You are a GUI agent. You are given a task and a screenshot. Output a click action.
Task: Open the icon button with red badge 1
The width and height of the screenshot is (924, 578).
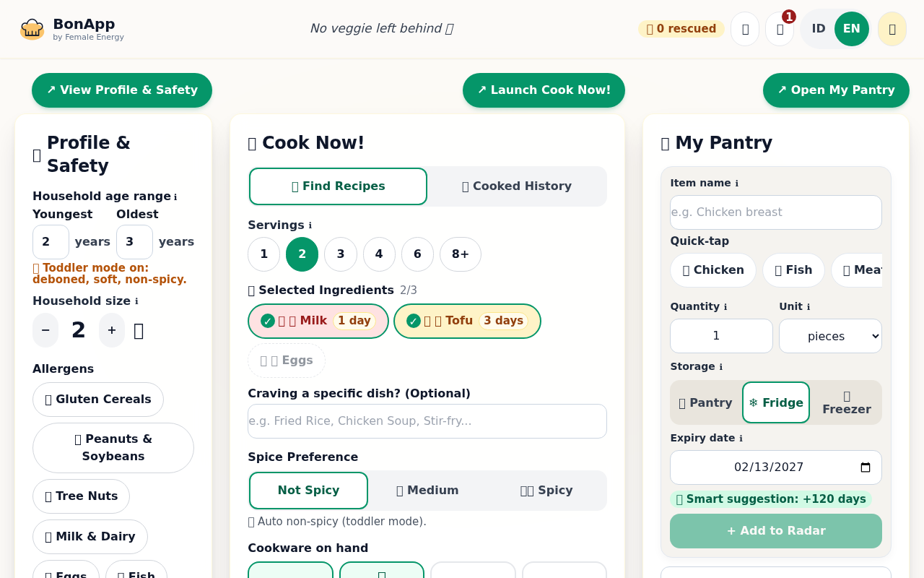pyautogui.click(x=780, y=29)
